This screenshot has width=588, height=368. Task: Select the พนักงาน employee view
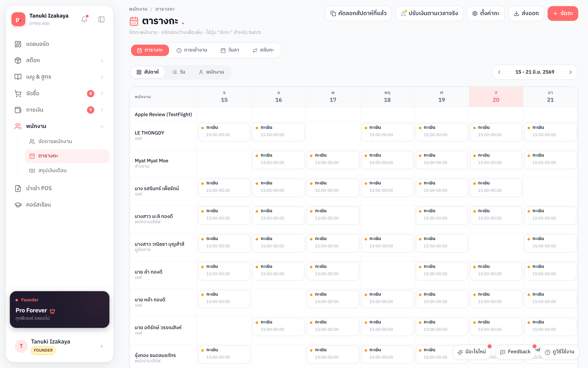point(211,72)
